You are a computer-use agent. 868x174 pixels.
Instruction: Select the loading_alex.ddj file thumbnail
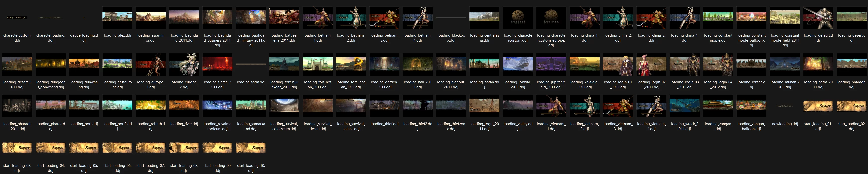(117, 17)
